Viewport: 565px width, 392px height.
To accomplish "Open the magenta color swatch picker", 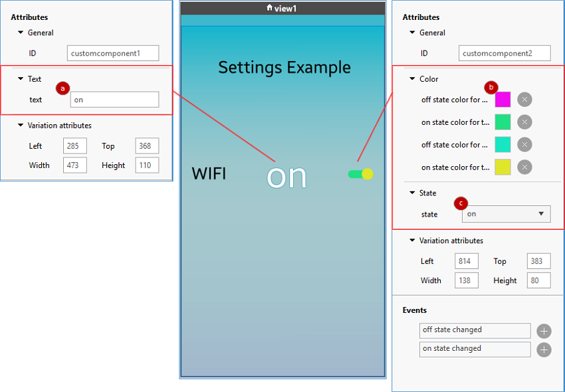I will click(x=503, y=99).
